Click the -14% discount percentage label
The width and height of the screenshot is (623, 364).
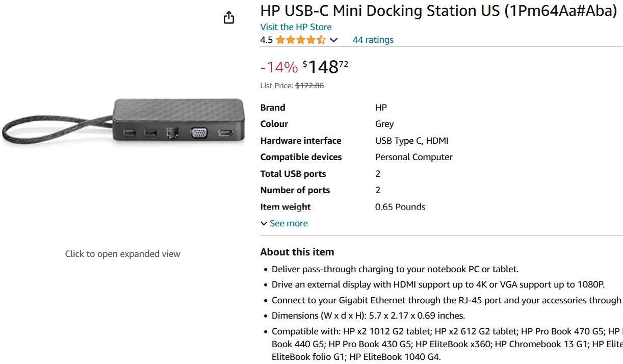click(x=279, y=66)
